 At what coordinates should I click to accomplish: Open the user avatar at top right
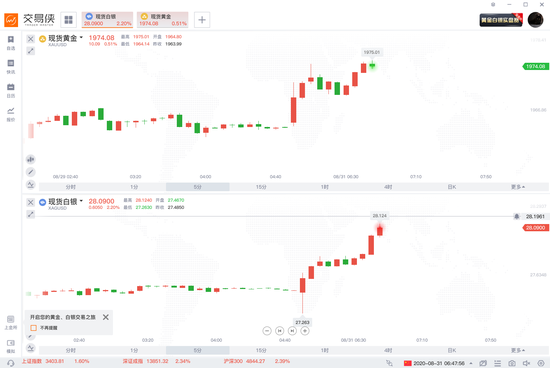coord(535,20)
